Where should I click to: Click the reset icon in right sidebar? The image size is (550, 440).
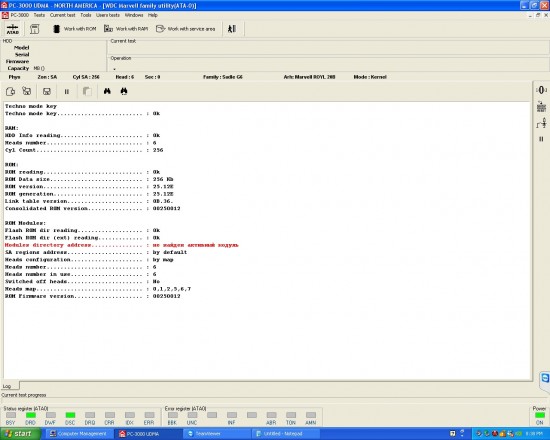click(x=541, y=107)
